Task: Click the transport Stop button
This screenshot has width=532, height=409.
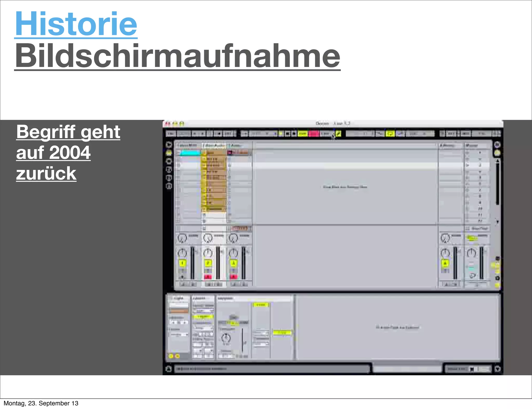Action: pyautogui.click(x=288, y=134)
